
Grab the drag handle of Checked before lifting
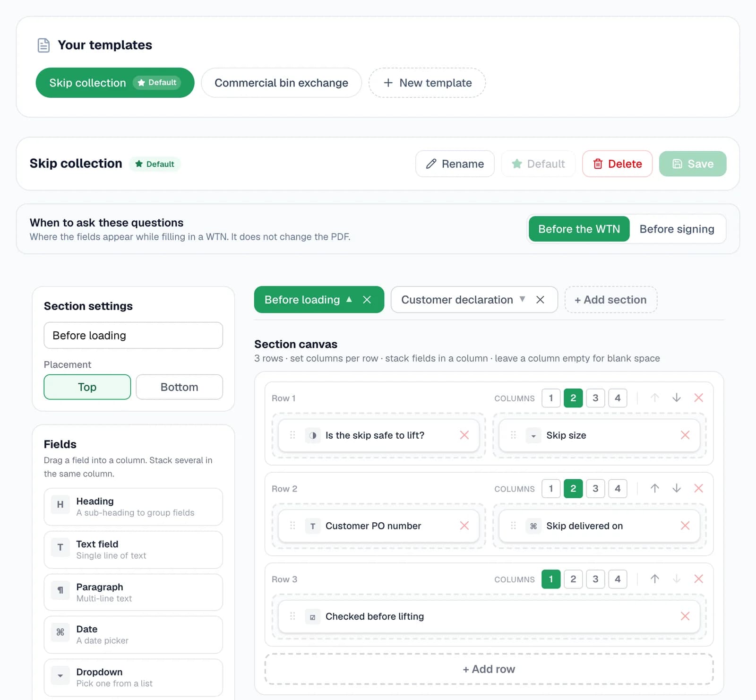(x=292, y=616)
